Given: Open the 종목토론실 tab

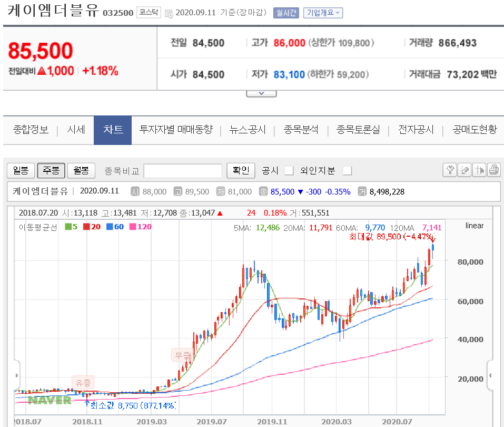Looking at the screenshot, I should click(358, 130).
